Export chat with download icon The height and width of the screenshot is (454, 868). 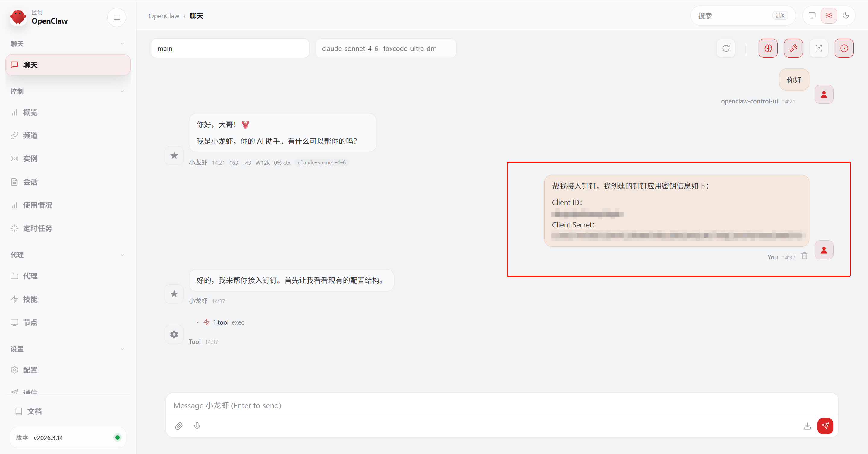(x=807, y=426)
